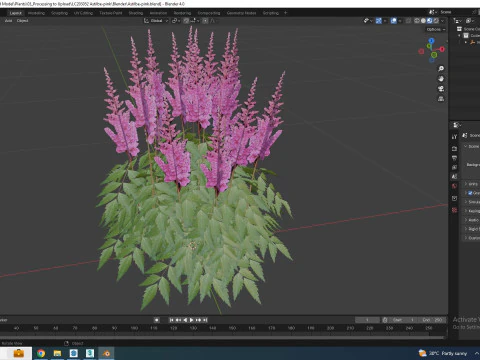The image size is (480, 360).
Task: Open the Object menu in viewport header
Action: 22,21
